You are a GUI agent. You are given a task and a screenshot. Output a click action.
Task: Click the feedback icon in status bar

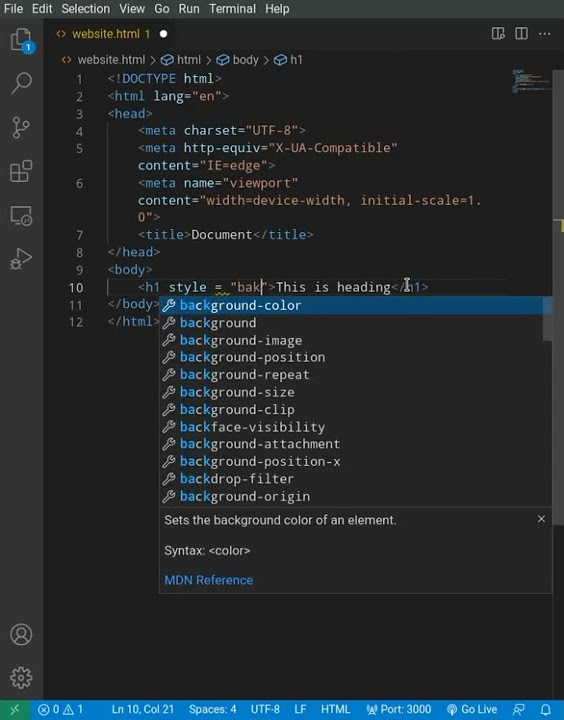pos(519,710)
